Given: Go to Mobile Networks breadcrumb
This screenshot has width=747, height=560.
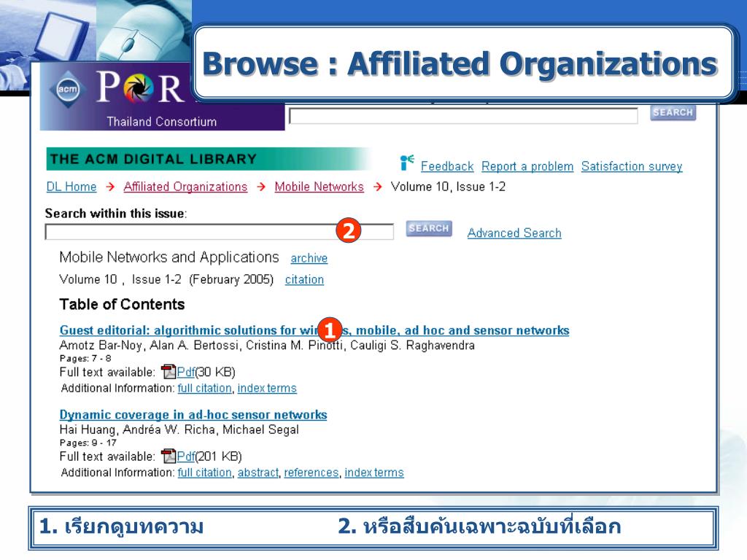Looking at the screenshot, I should (320, 187).
